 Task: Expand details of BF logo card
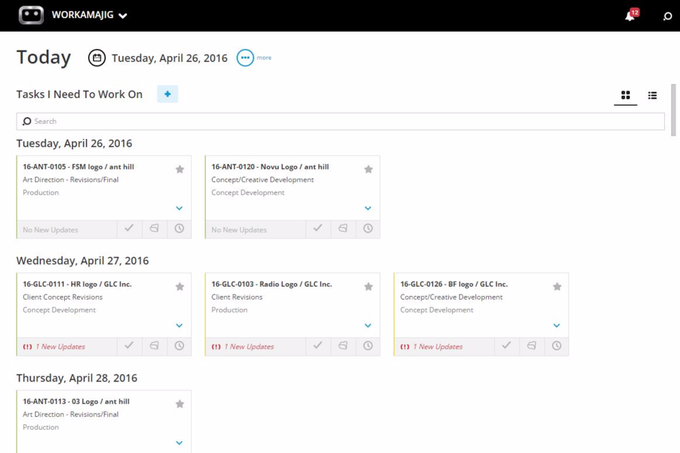coord(556,326)
